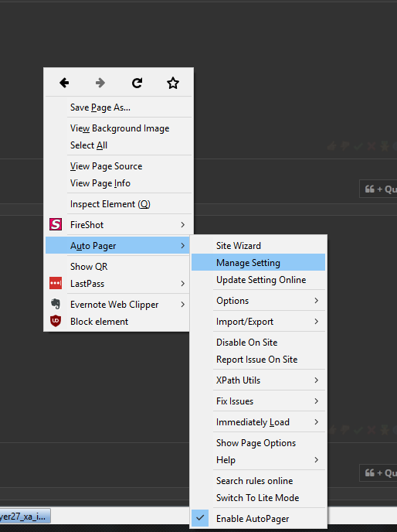397x532 pixels.
Task: Expand the Options submenu arrow
Action: (317, 300)
